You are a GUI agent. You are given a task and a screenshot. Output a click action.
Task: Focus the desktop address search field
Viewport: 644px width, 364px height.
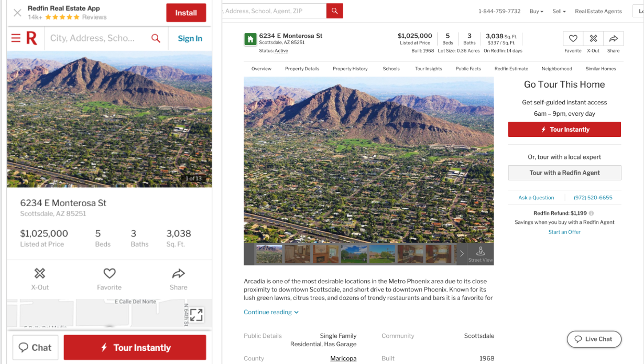[274, 11]
